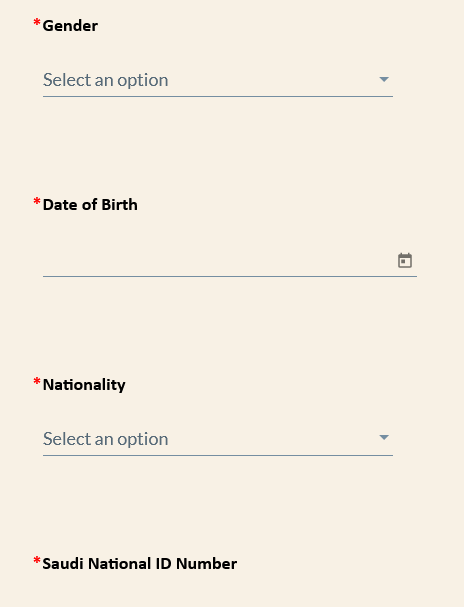Click the Nationality field label
Image resolution: width=464 pixels, height=607 pixels.
(x=84, y=385)
